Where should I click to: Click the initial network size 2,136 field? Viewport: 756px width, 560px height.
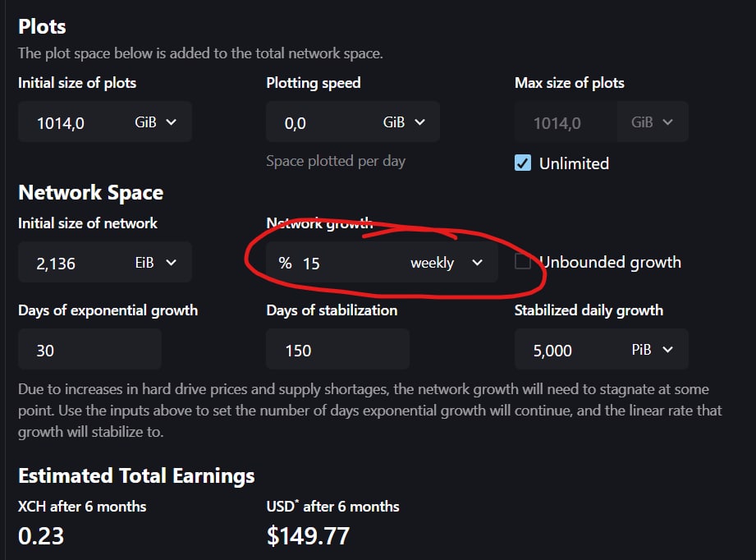click(72, 263)
